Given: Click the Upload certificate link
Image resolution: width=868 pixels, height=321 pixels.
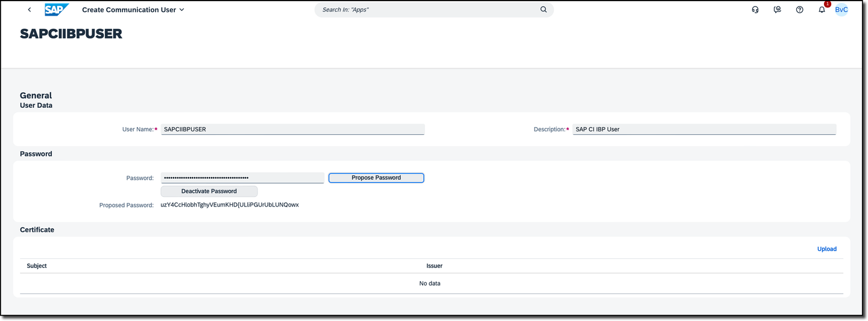Looking at the screenshot, I should pyautogui.click(x=827, y=249).
